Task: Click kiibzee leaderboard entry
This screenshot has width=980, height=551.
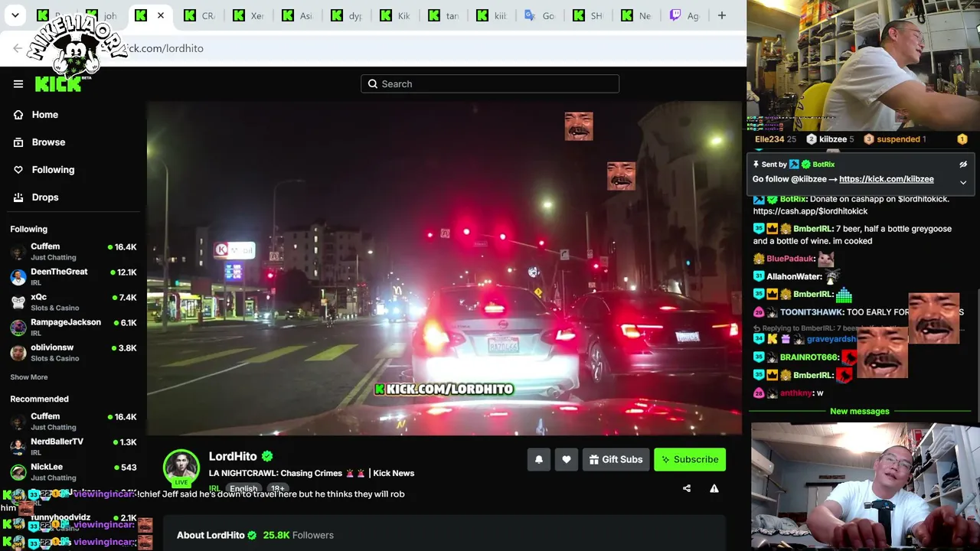Action: [831, 139]
